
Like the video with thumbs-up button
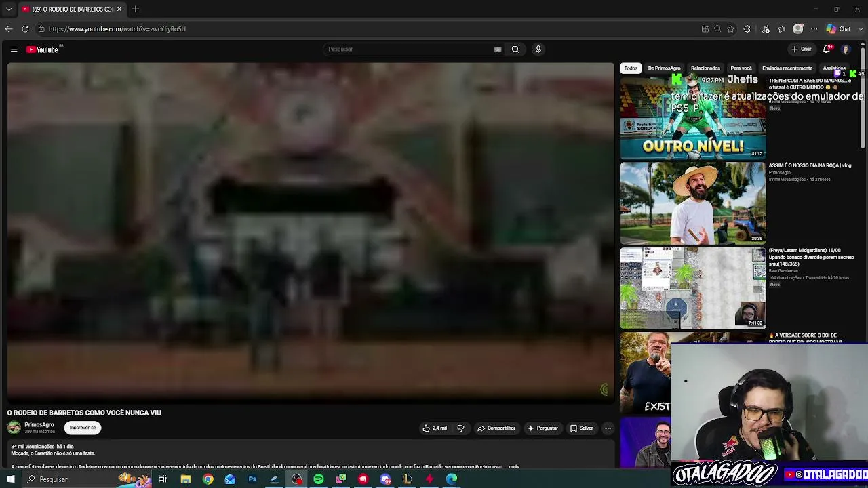(435, 428)
